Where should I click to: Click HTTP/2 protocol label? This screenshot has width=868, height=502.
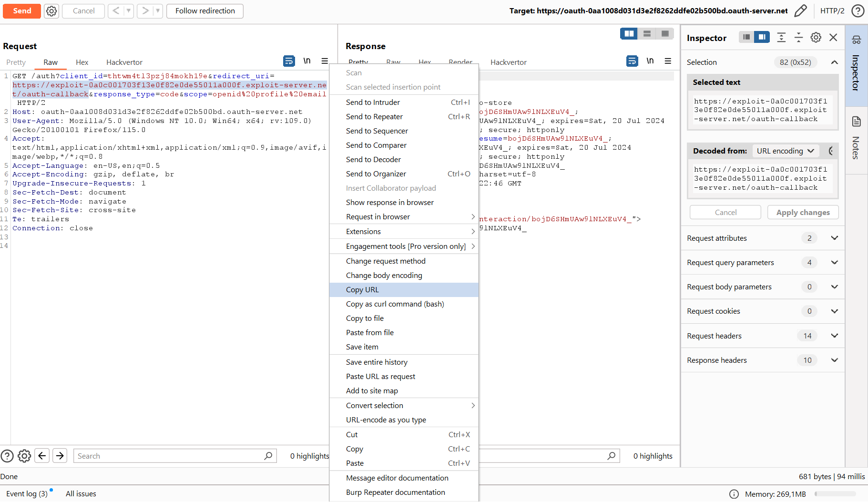tap(833, 10)
